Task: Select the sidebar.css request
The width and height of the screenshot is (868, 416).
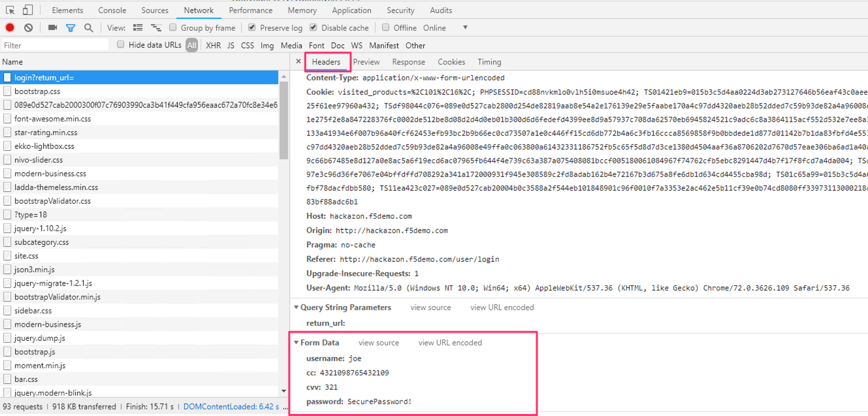Action: (140, 310)
